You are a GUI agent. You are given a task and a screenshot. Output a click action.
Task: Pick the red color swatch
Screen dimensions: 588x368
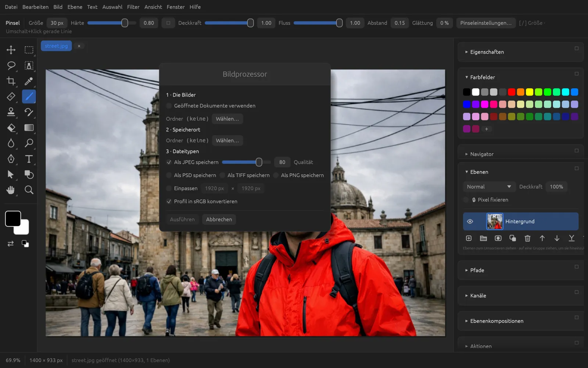tap(512, 92)
